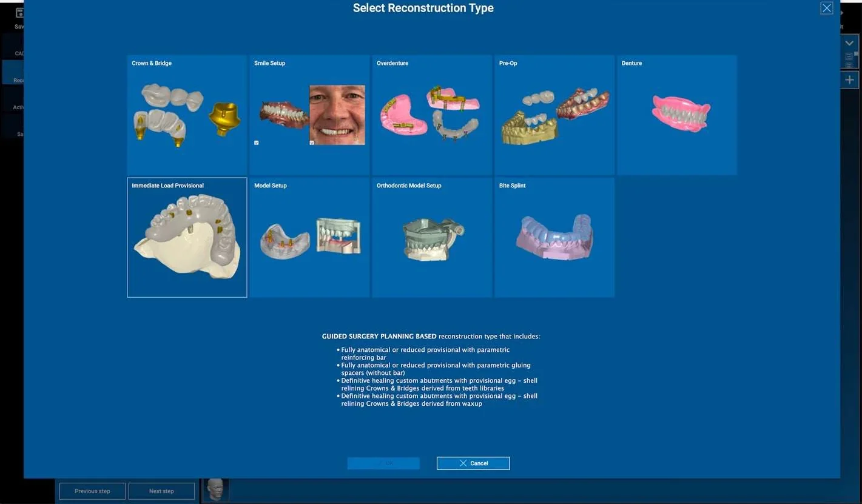The image size is (862, 504).
Task: Click the 'Select Reconstruction Type' dialog title
Action: point(423,8)
